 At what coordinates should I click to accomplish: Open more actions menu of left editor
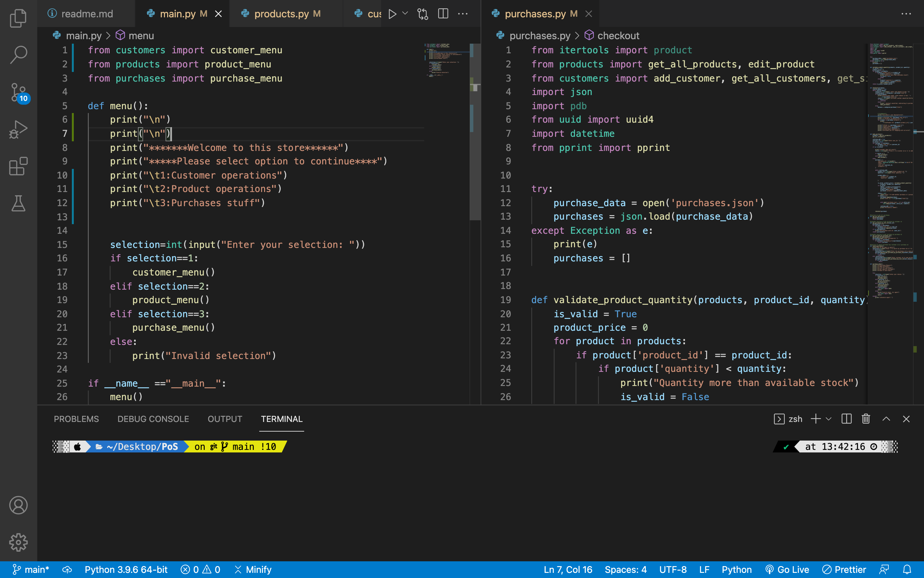point(463,14)
